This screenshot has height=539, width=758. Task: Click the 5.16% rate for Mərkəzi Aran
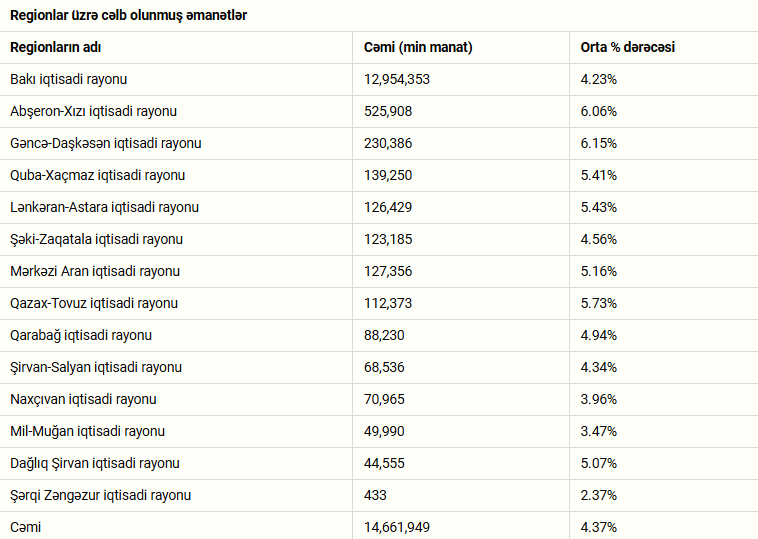598,271
